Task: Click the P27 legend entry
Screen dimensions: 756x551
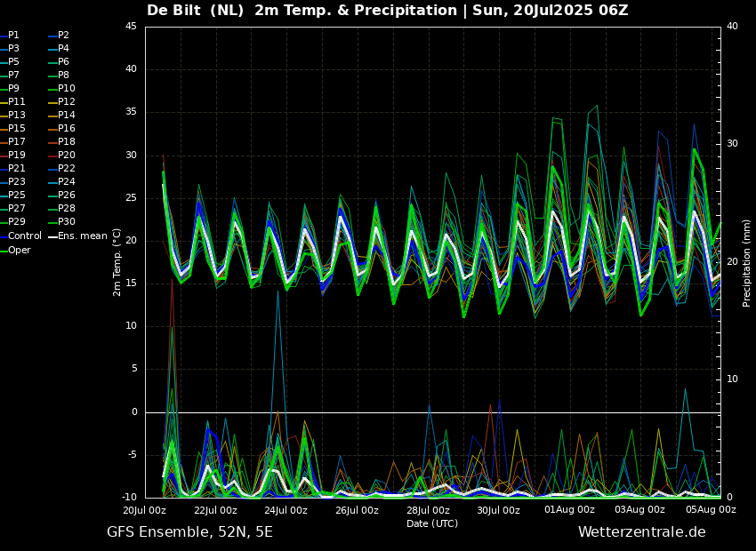Action: [16, 209]
